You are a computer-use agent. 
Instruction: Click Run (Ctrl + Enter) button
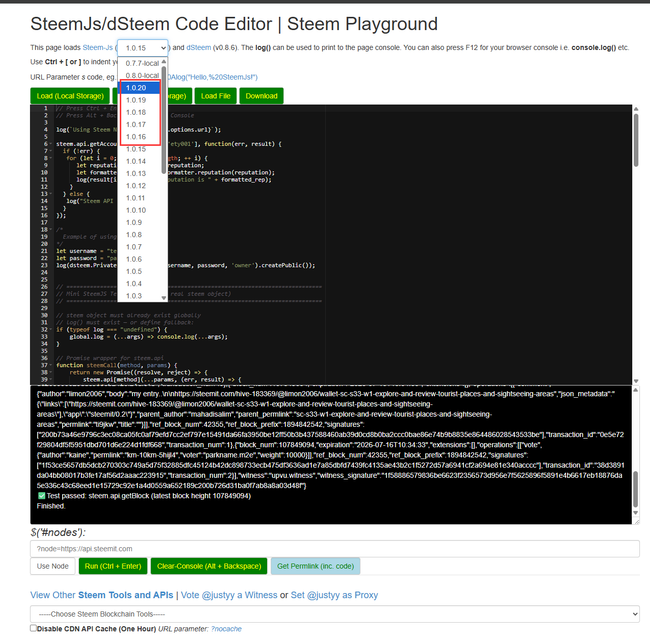pos(113,566)
